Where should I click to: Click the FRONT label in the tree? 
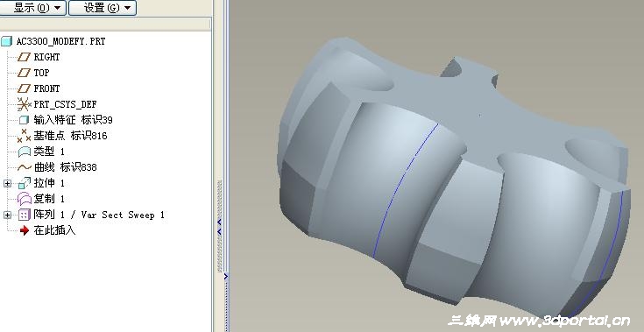coord(46,88)
